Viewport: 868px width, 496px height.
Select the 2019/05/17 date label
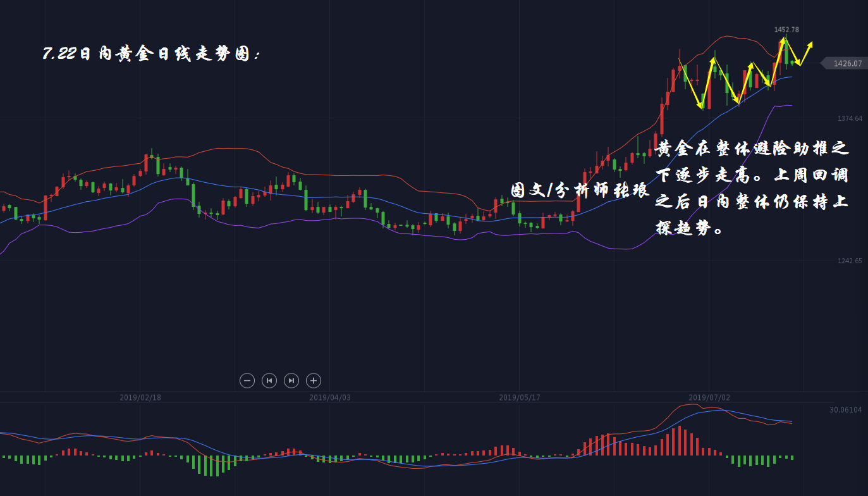(x=520, y=398)
